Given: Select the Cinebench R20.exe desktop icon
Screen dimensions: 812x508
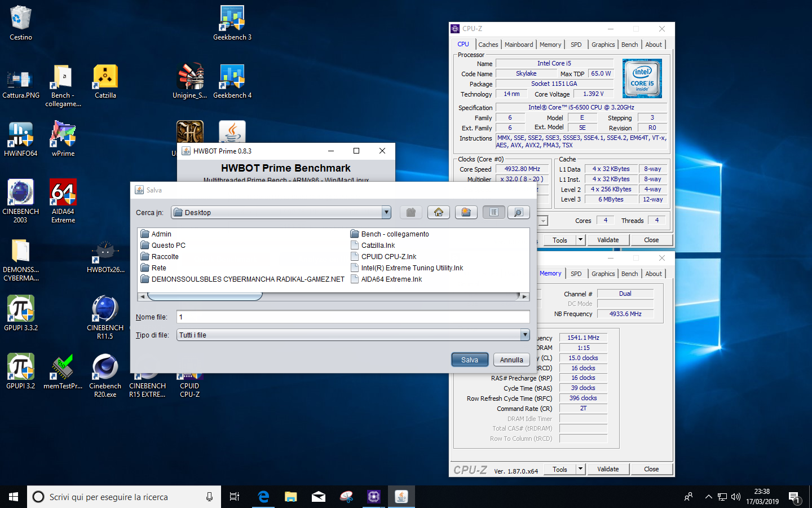Looking at the screenshot, I should click(x=105, y=375).
